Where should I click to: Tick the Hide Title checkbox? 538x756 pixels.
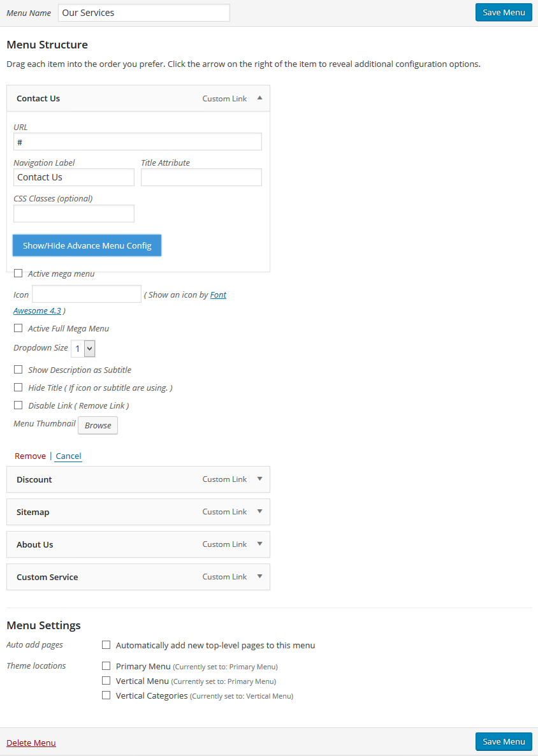tap(18, 387)
